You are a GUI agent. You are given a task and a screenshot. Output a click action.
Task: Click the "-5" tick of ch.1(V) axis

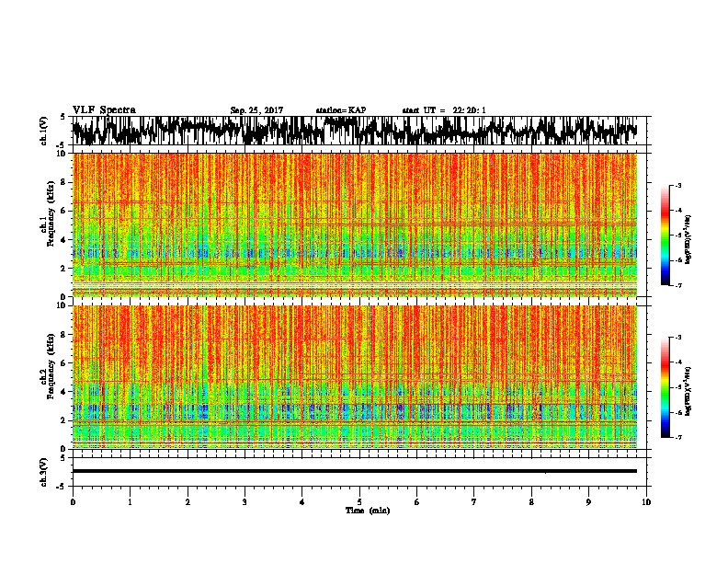(x=62, y=145)
